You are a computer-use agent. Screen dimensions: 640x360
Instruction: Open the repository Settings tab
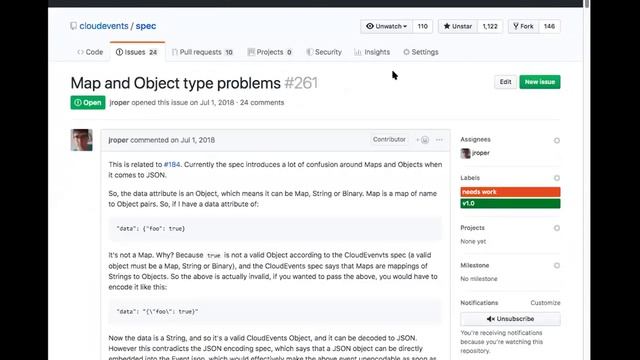(421, 52)
